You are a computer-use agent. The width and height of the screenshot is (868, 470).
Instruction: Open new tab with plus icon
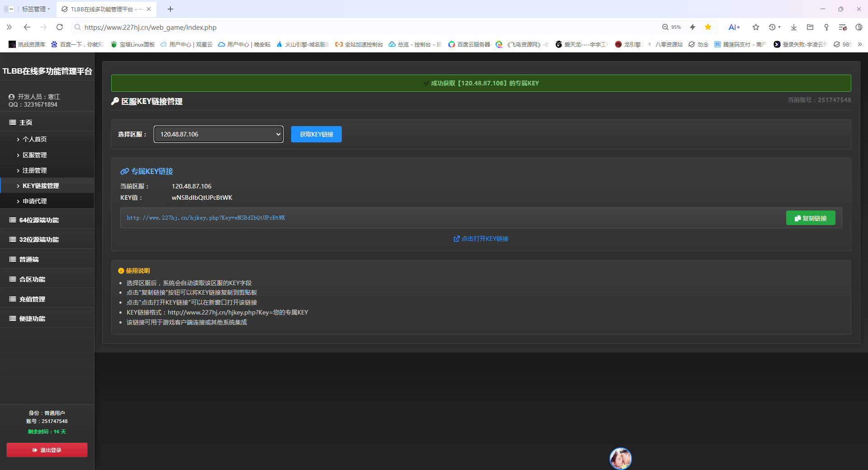[x=170, y=9]
